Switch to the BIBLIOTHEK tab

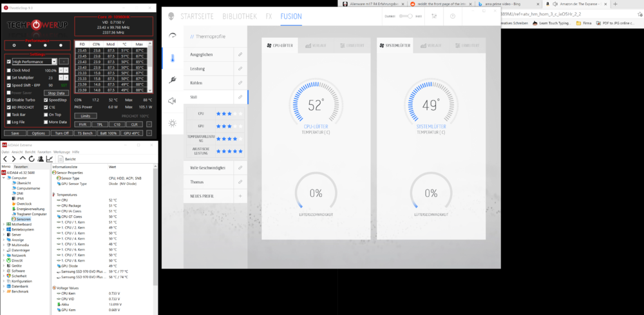click(x=238, y=15)
